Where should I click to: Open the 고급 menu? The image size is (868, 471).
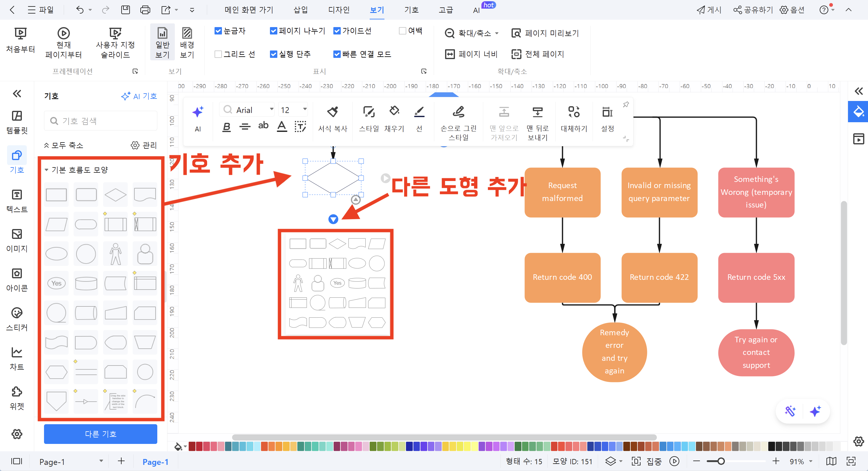(x=445, y=10)
